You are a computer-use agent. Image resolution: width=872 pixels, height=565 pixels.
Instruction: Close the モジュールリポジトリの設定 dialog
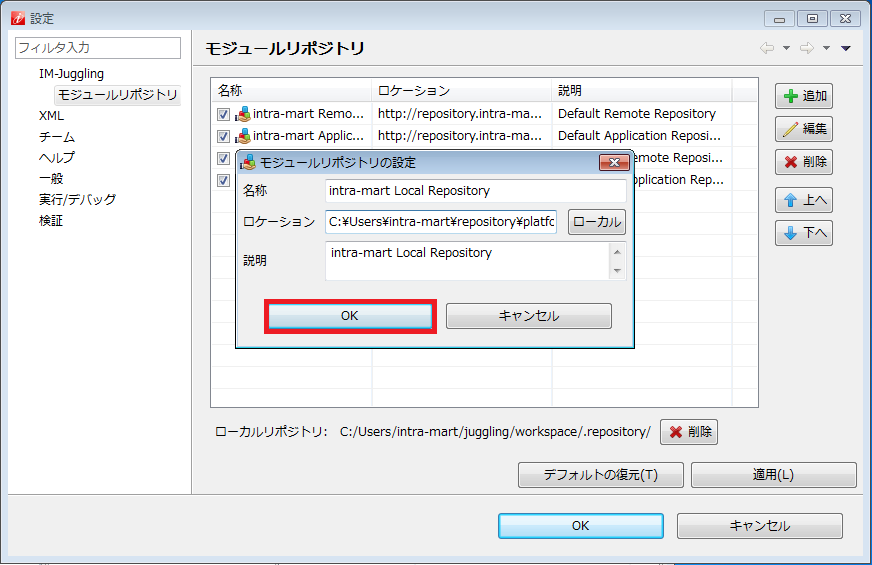pyautogui.click(x=614, y=162)
